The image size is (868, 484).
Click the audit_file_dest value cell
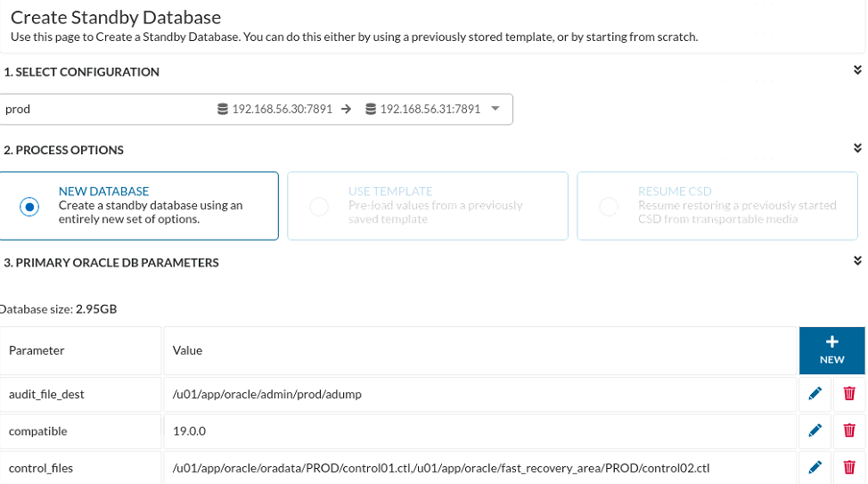pos(480,394)
